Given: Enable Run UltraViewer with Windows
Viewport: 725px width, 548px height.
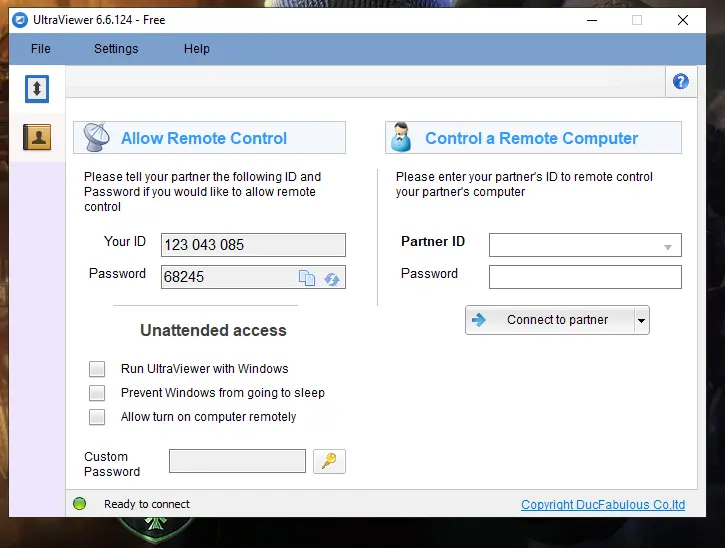Looking at the screenshot, I should 97,369.
